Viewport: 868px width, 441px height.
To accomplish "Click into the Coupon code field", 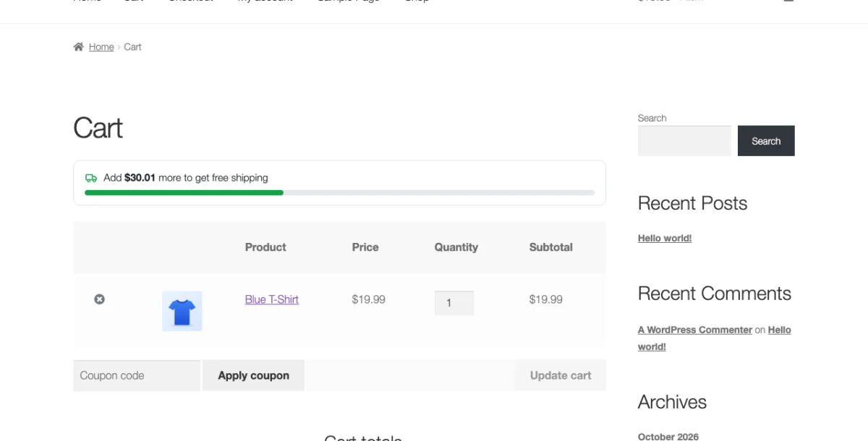I will pos(137,375).
